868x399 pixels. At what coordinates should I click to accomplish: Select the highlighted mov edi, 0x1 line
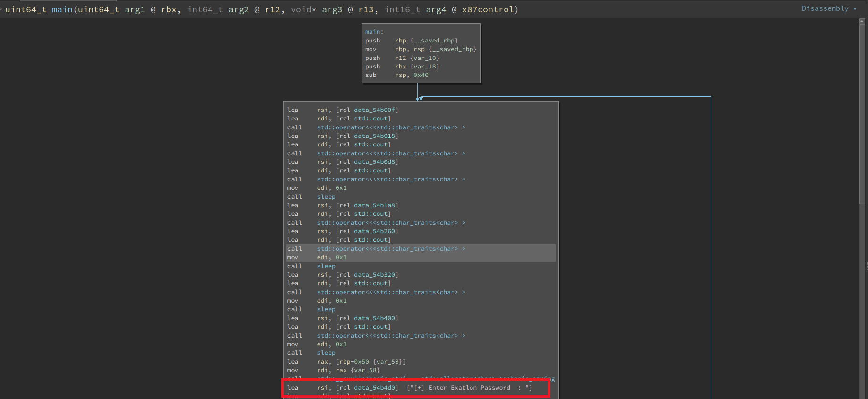tap(421, 257)
